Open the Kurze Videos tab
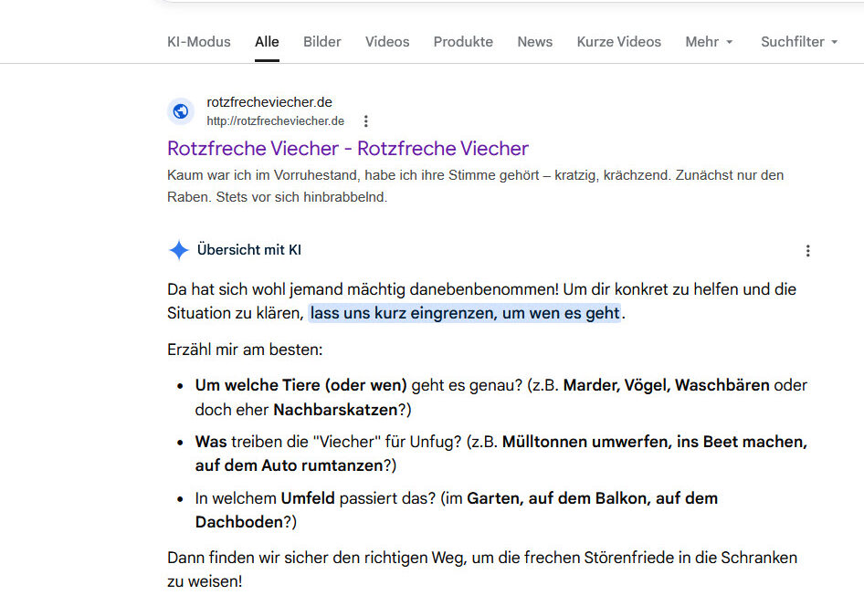 pyautogui.click(x=619, y=42)
